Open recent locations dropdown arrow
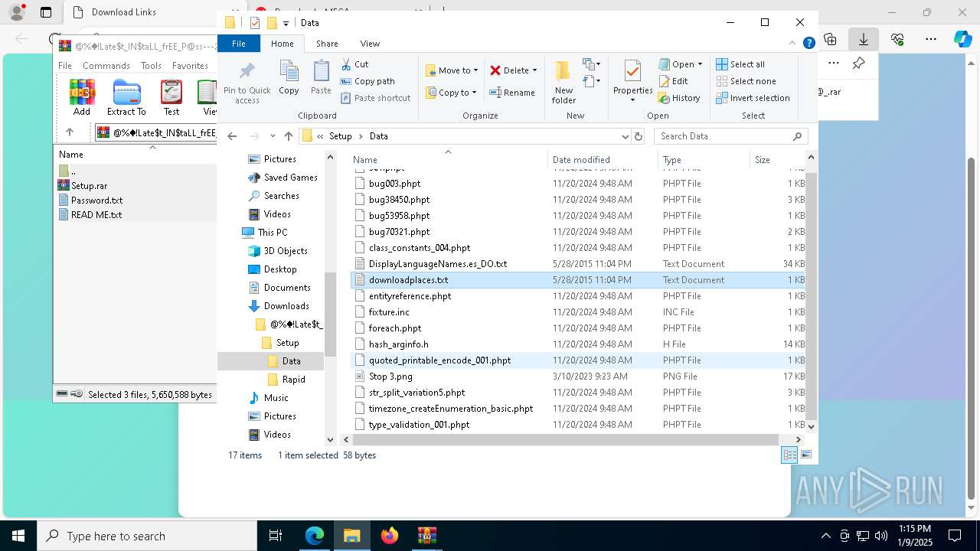This screenshot has height=551, width=980. click(x=272, y=136)
